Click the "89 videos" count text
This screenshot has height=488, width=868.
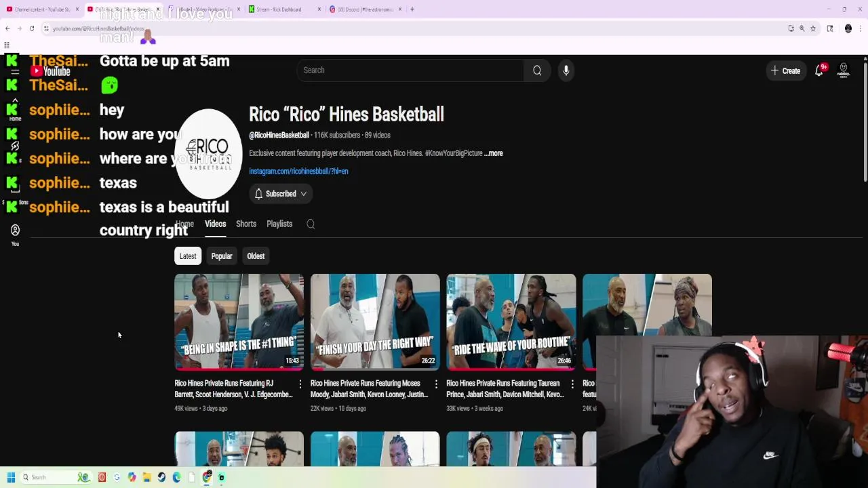(378, 136)
